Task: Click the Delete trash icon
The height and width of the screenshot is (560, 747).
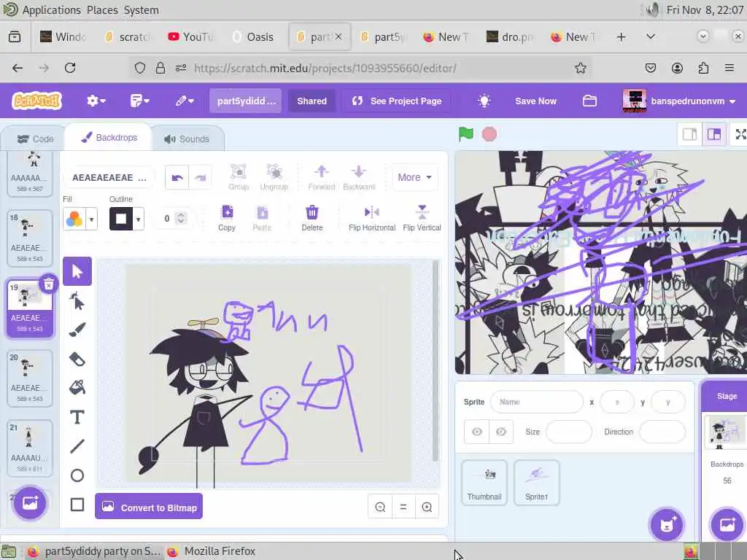Action: [x=312, y=218]
